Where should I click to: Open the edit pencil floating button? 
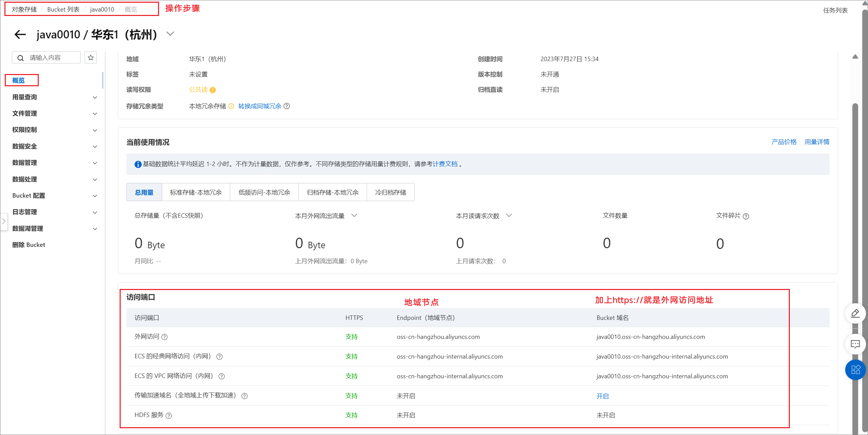tap(855, 313)
